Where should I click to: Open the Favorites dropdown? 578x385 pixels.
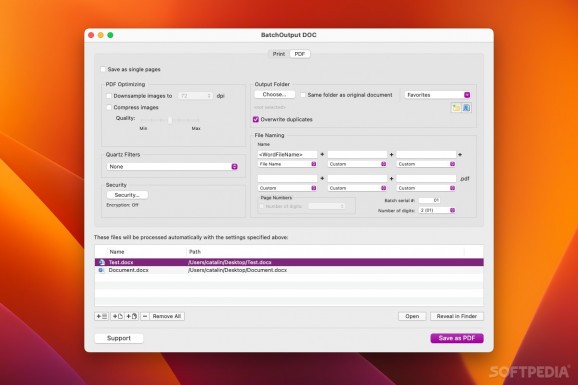point(437,95)
